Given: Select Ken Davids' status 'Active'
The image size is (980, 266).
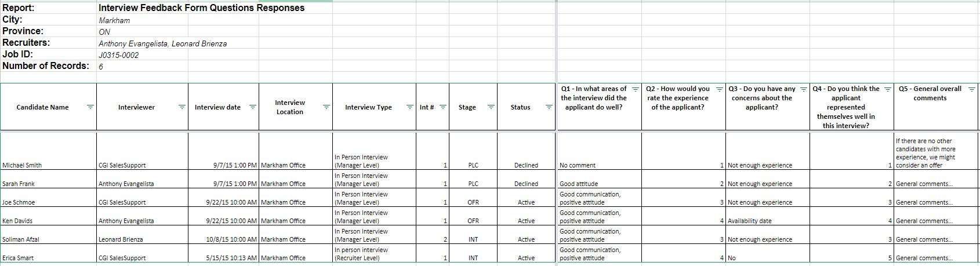Looking at the screenshot, I should 526,216.
